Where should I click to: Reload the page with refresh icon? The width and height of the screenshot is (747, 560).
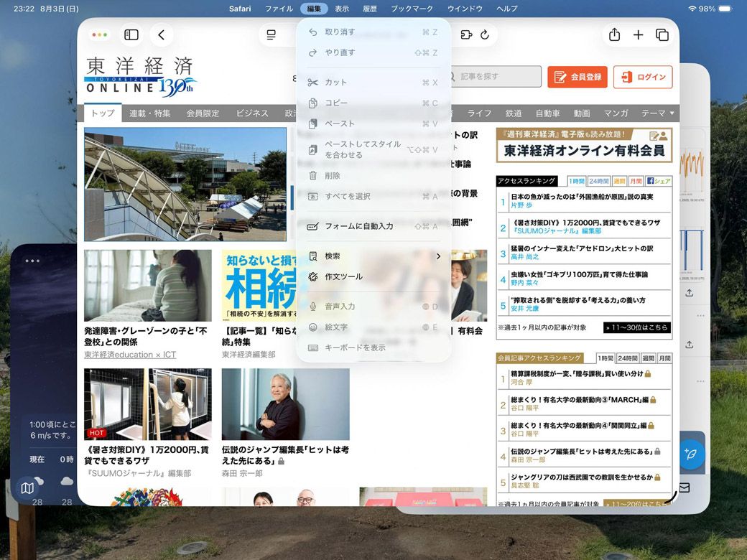[x=485, y=34]
